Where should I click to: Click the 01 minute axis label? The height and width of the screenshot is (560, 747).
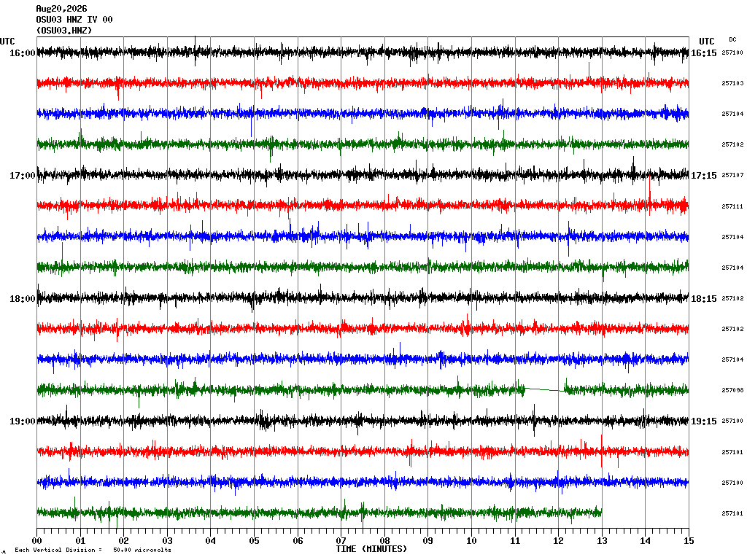[80, 541]
